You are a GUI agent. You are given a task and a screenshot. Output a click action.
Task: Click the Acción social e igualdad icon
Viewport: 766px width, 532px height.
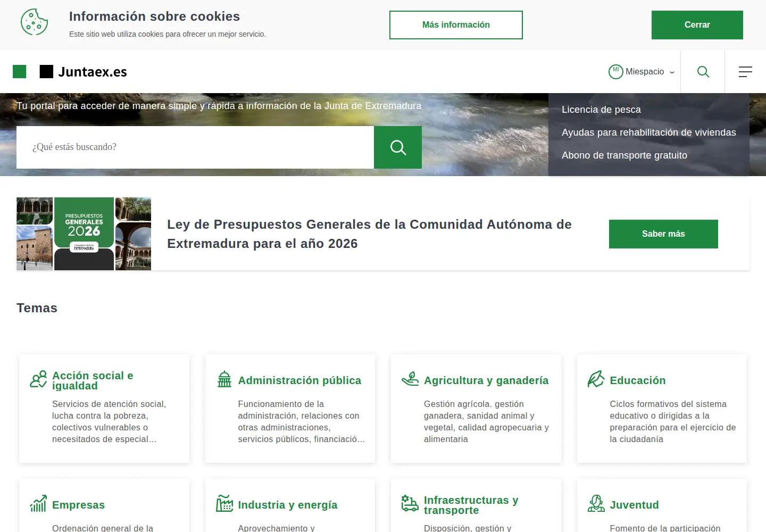[38, 379]
